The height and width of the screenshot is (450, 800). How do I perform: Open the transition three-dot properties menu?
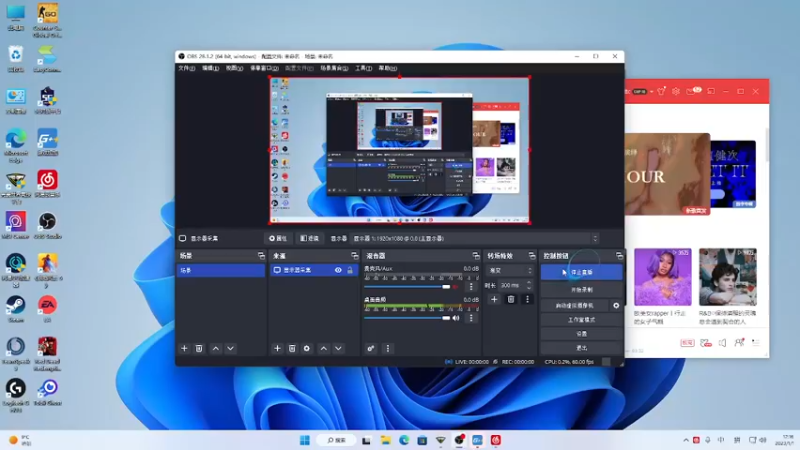click(x=528, y=299)
